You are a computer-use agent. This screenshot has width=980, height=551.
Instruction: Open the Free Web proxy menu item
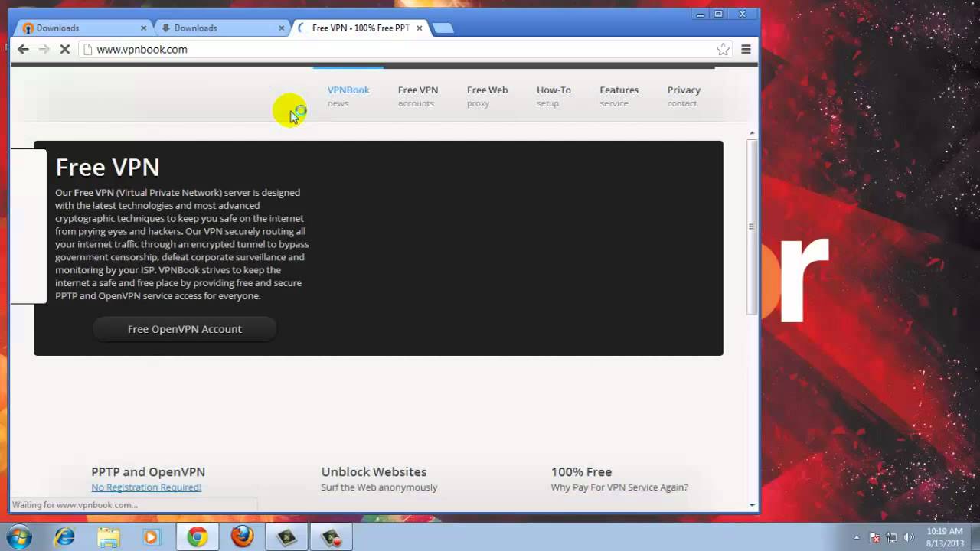coord(487,96)
